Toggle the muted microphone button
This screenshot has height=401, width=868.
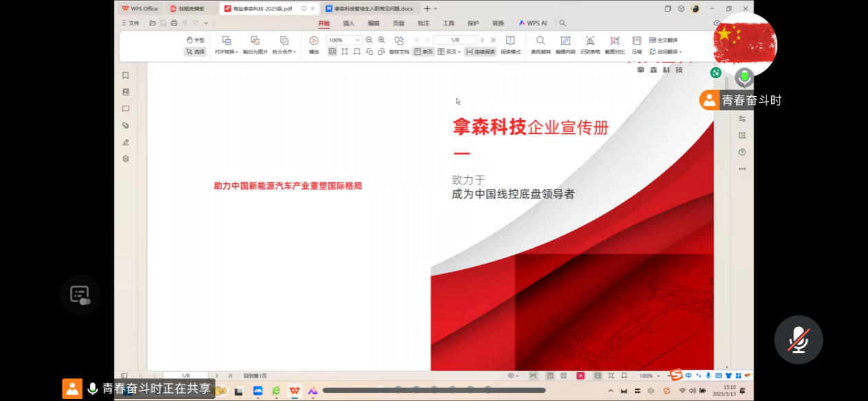pos(798,340)
